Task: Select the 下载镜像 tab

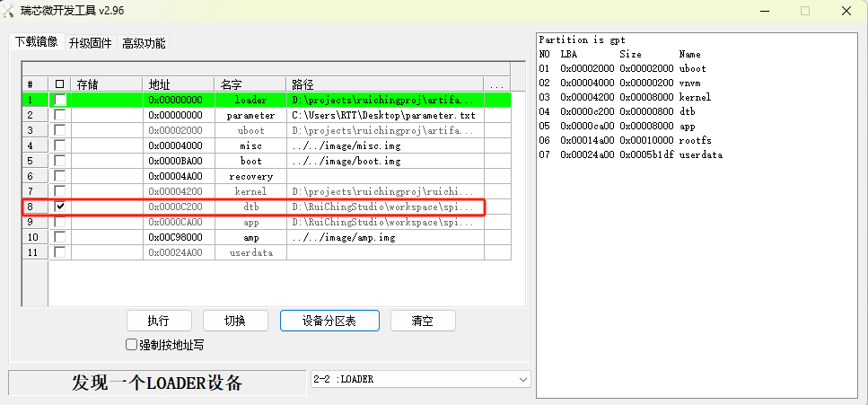Action: (36, 42)
